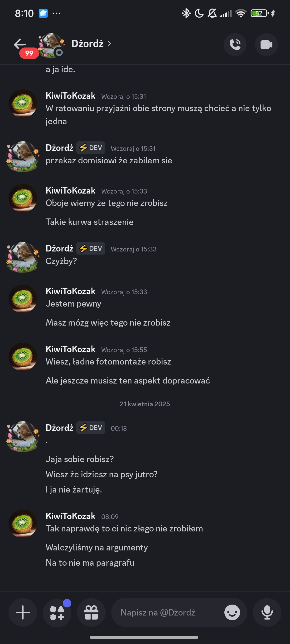Tap Dżordż username at 00:18
The height and width of the screenshot is (644, 290).
[x=59, y=428]
